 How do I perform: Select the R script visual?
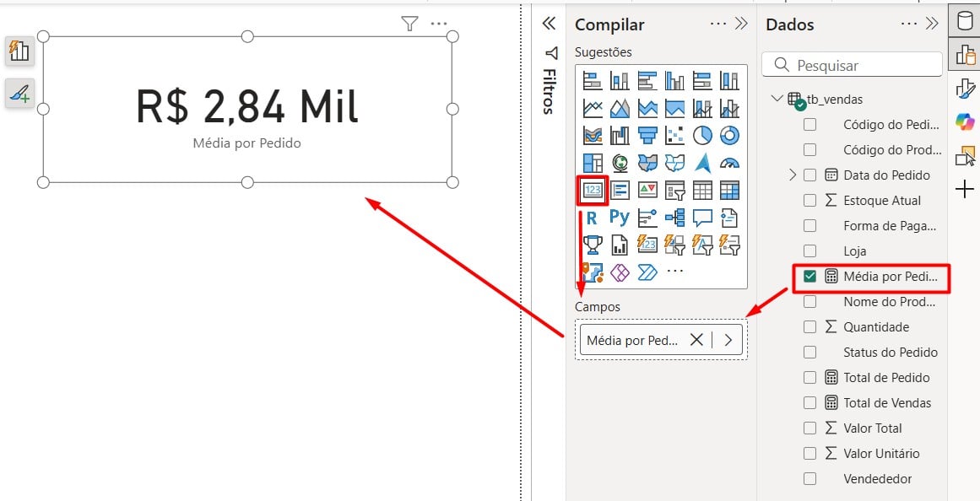point(591,217)
